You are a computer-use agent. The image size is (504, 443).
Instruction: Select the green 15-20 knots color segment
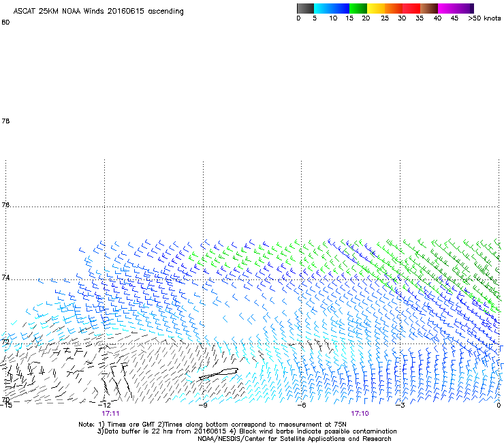point(358,8)
